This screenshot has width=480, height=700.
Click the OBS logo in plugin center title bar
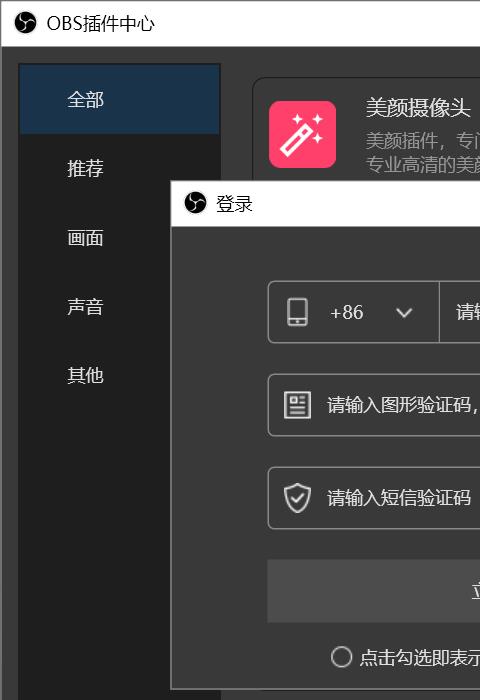25,22
